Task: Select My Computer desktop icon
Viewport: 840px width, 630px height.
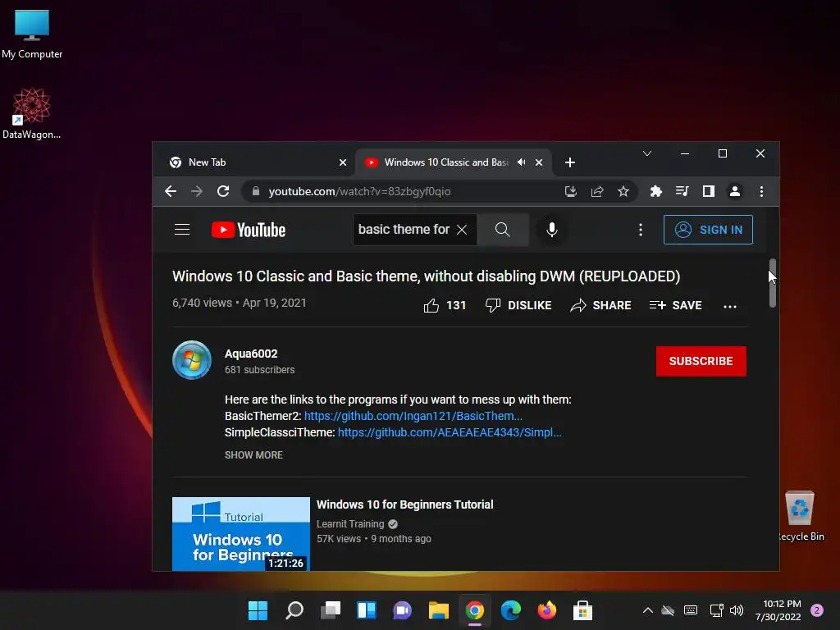Action: point(32,34)
